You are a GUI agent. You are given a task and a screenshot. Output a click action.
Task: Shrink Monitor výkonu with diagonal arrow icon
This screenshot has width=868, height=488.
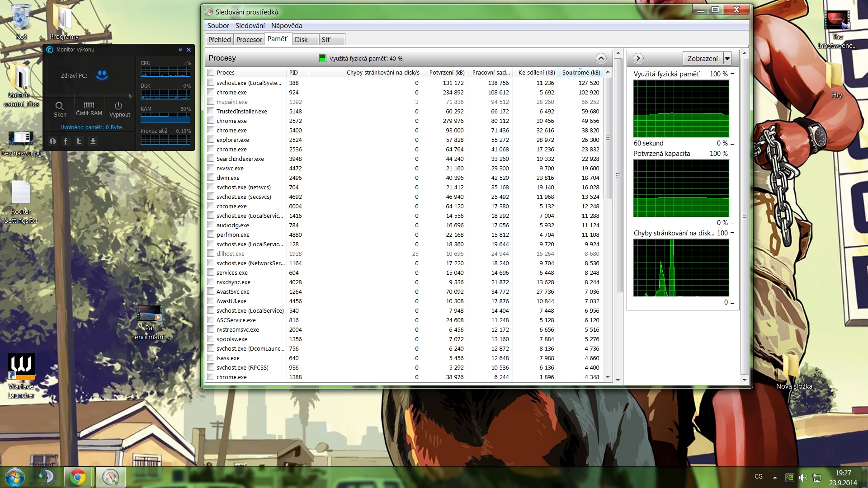[181, 50]
